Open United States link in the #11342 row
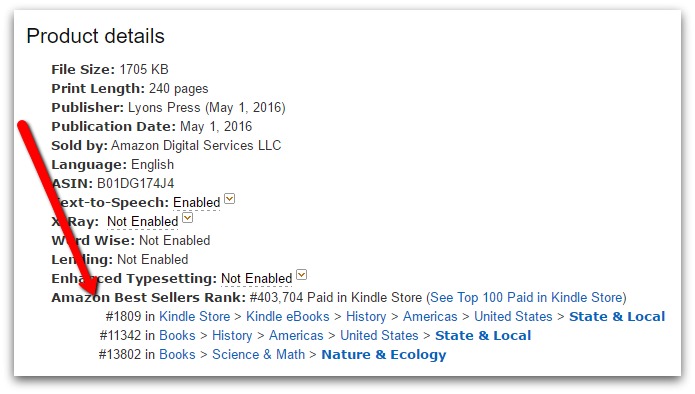Image resolution: width=695 pixels, height=394 pixels. 379,335
